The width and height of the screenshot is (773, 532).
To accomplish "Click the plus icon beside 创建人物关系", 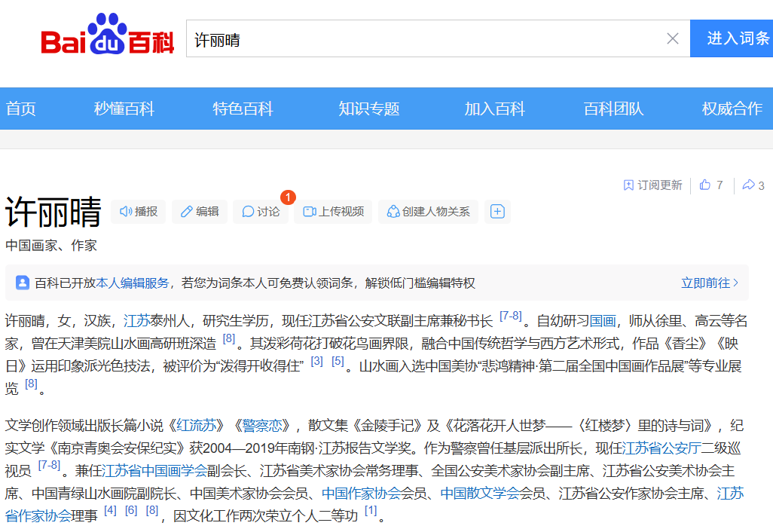I will (x=497, y=212).
